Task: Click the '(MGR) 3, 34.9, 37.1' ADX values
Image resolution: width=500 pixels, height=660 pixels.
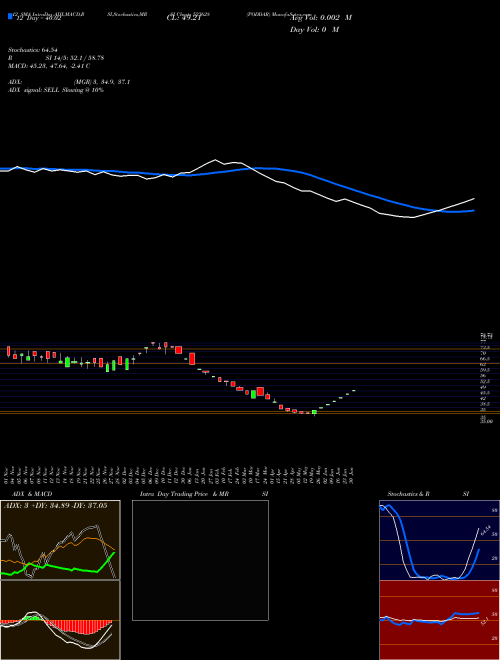Action: click(x=101, y=82)
